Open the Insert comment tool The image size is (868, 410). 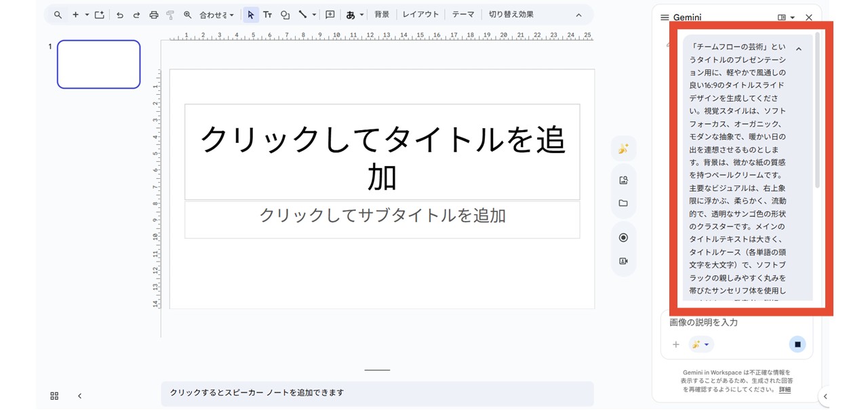click(330, 14)
